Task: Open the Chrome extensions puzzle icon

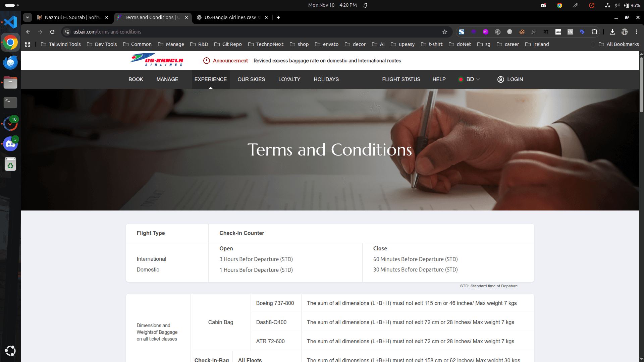Action: pyautogui.click(x=594, y=32)
